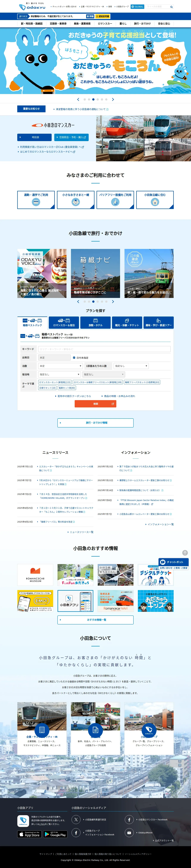Viewport: 191px width, 868px height.
Task: Open the YouTube icon for OdakyuMovie
Action: 129,833
